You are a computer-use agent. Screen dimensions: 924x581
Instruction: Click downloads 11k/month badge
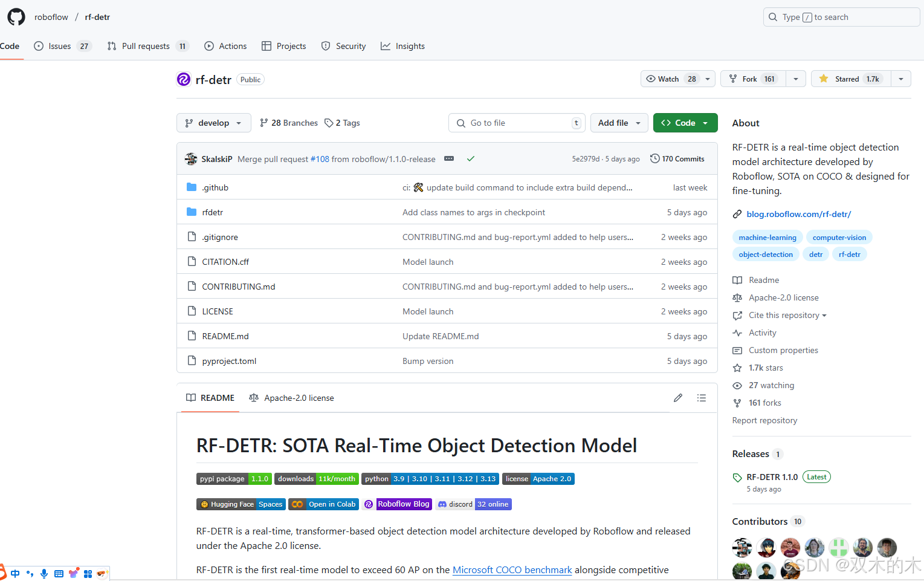[x=317, y=479]
